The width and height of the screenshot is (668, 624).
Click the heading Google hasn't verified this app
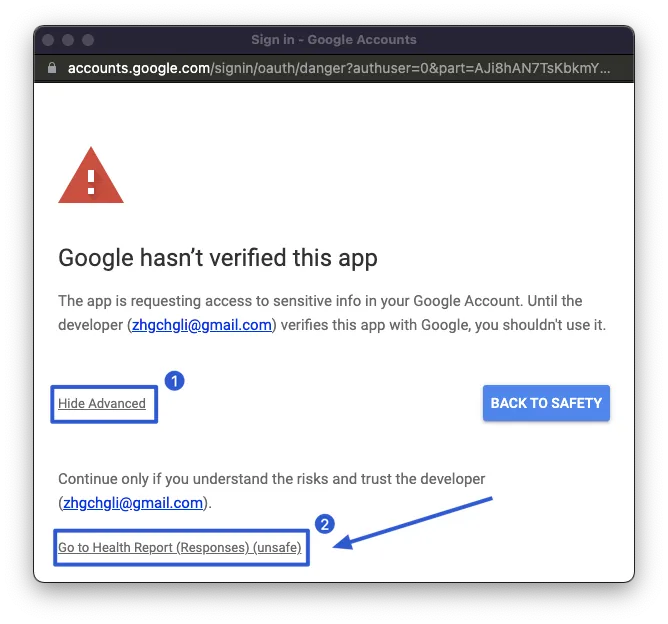[218, 258]
